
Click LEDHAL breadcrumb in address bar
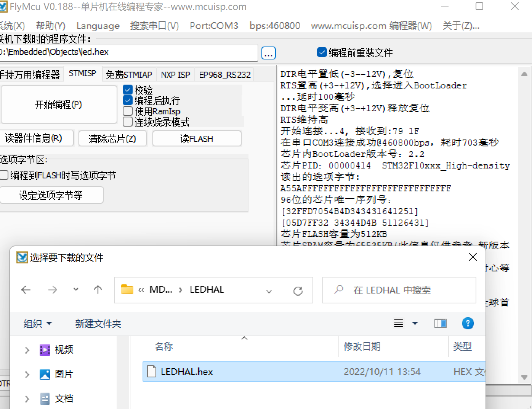pyautogui.click(x=207, y=290)
